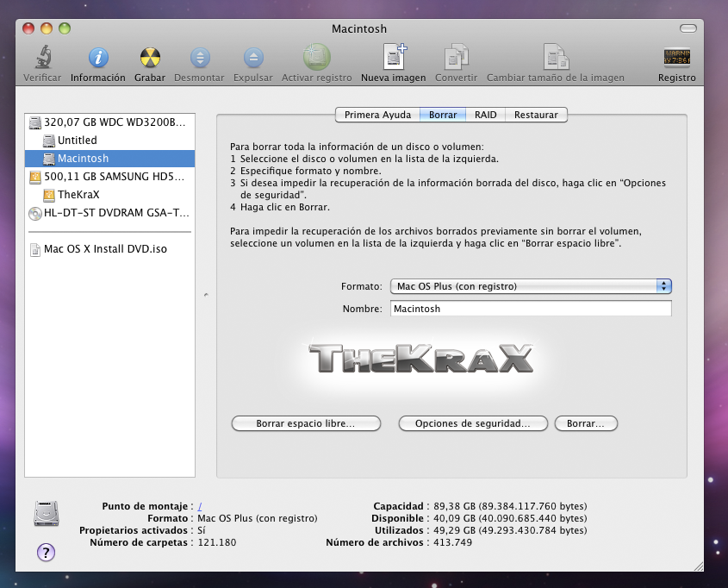Open the help question mark button

click(x=46, y=553)
